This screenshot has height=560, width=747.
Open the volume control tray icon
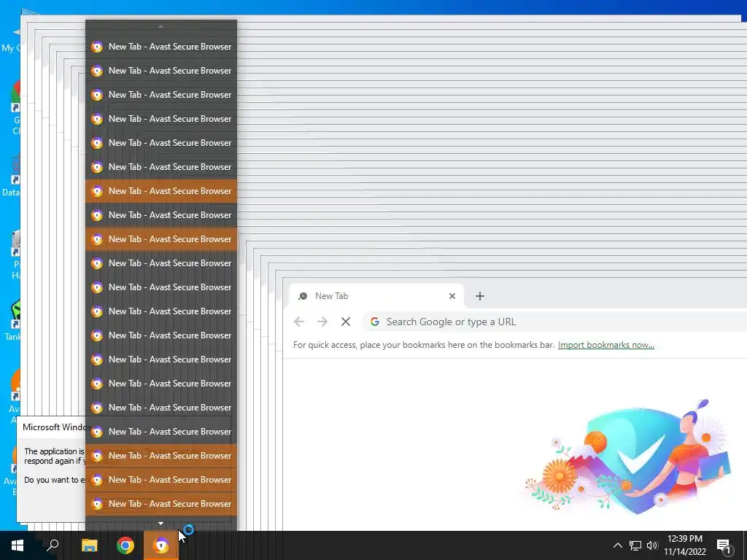[652, 545]
